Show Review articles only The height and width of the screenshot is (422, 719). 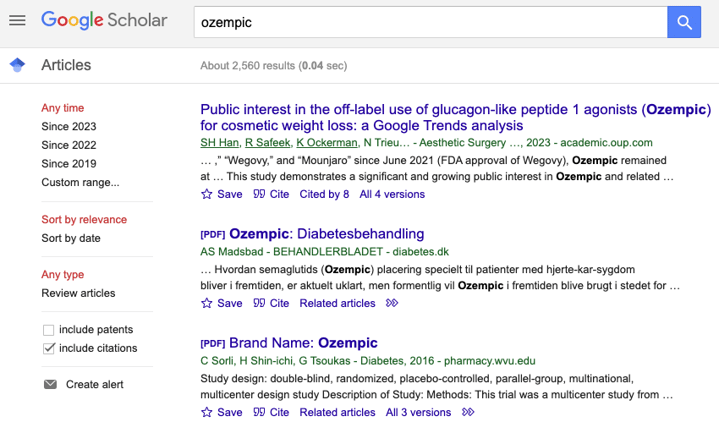(78, 293)
